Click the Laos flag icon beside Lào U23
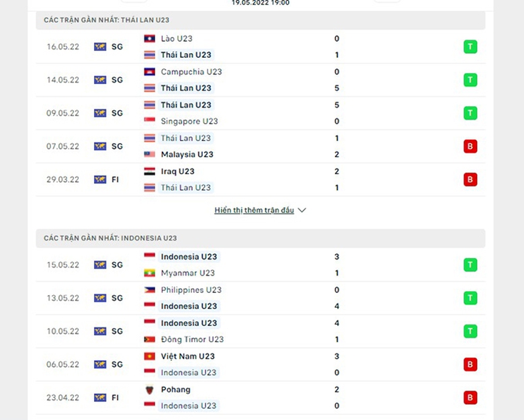 pos(149,39)
